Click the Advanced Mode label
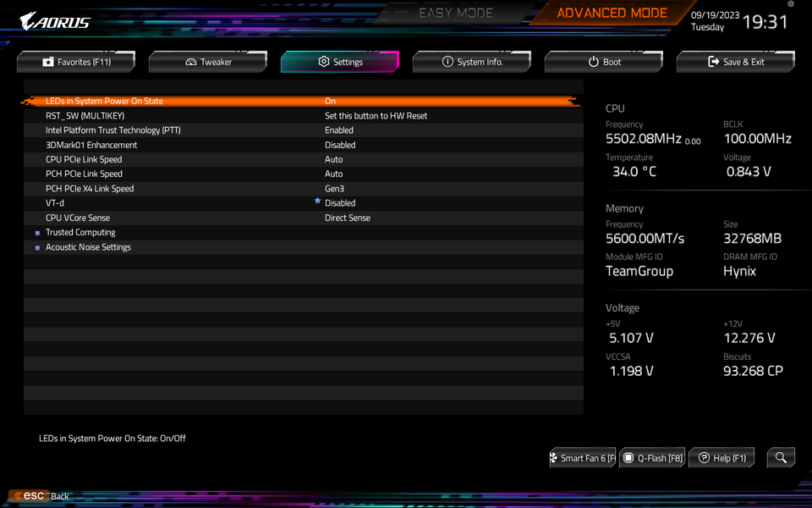The height and width of the screenshot is (508, 812). click(612, 13)
